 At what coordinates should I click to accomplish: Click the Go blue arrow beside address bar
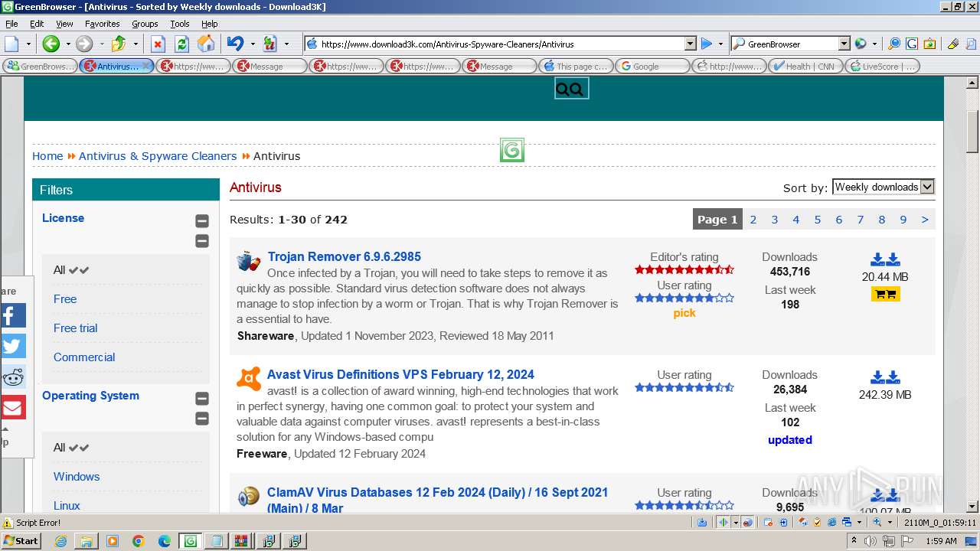(707, 44)
